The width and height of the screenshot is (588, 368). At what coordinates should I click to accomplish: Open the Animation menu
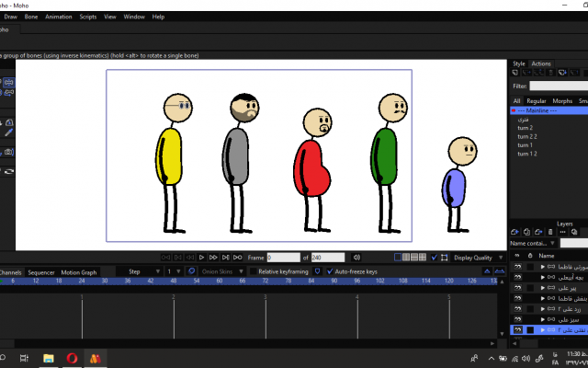click(x=59, y=17)
